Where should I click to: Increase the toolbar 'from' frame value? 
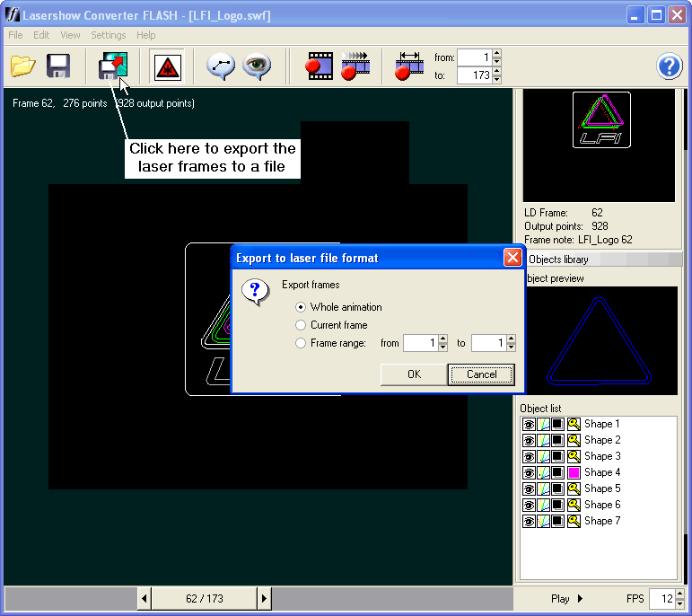tap(497, 53)
